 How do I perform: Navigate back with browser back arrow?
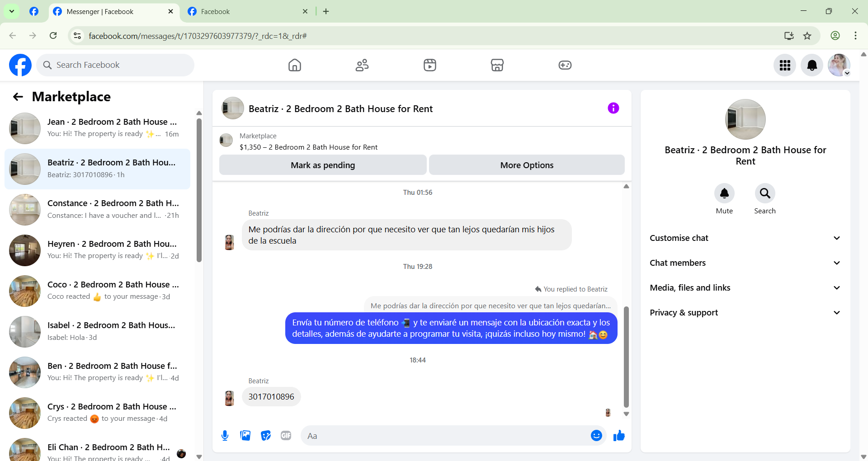pyautogui.click(x=13, y=36)
